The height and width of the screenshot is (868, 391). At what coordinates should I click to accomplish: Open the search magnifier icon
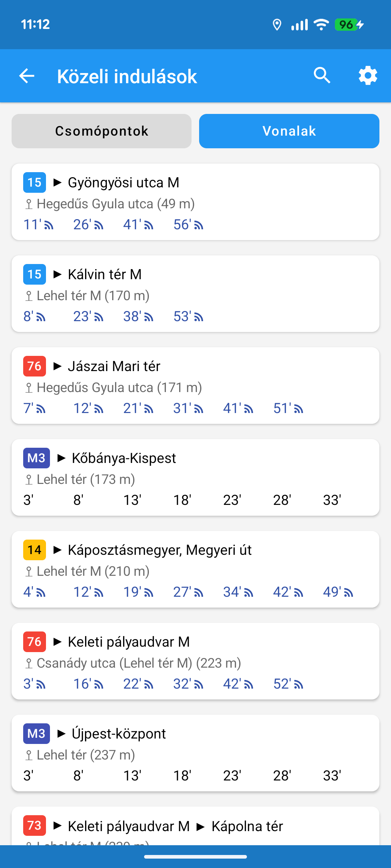(x=322, y=76)
